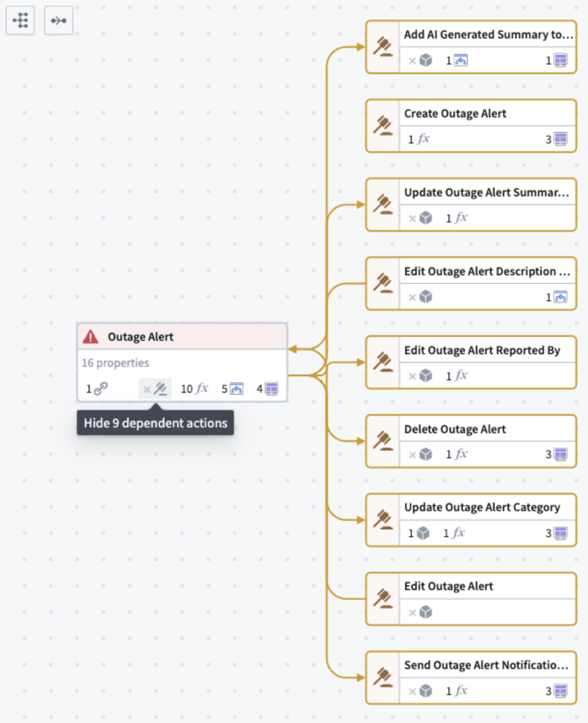Viewport: 588px width, 723px height.
Task: Open 1 function on Update Outage Alert Category
Action: 454,533
